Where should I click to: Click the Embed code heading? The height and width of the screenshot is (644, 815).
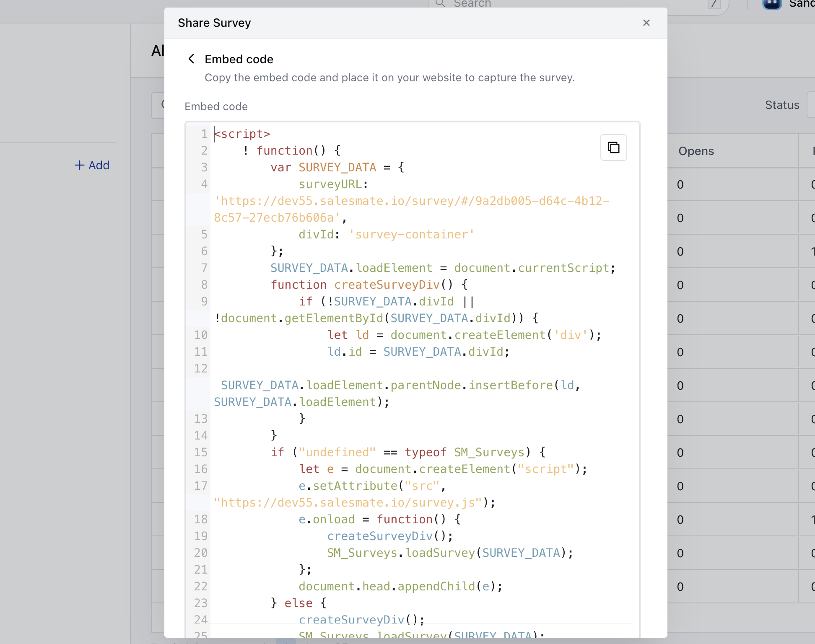239,59
